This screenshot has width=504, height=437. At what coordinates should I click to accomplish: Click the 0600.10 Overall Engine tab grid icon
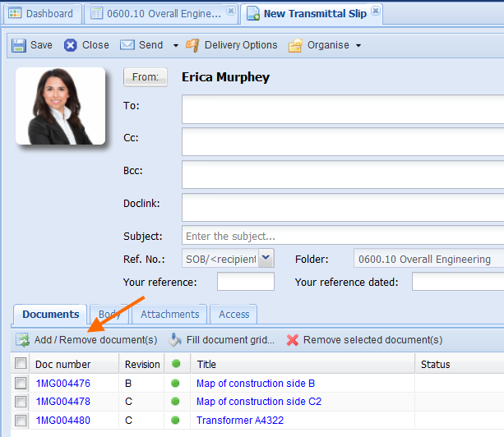(96, 13)
